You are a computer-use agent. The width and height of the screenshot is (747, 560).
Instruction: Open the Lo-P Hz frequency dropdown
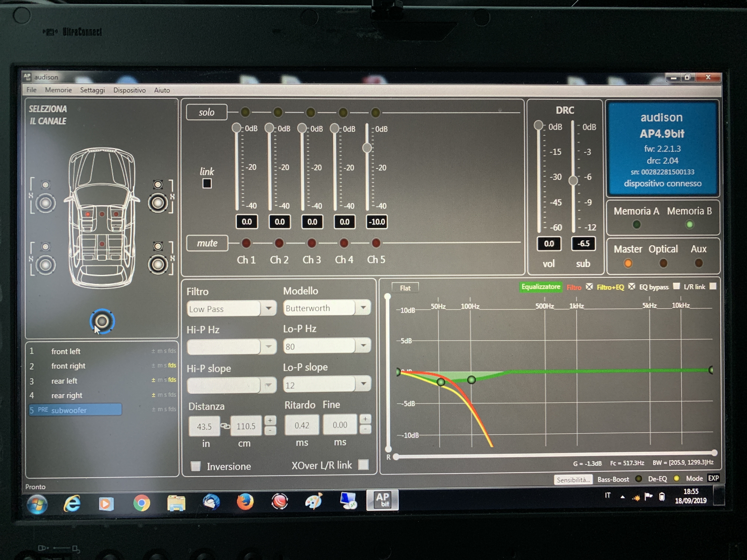363,346
